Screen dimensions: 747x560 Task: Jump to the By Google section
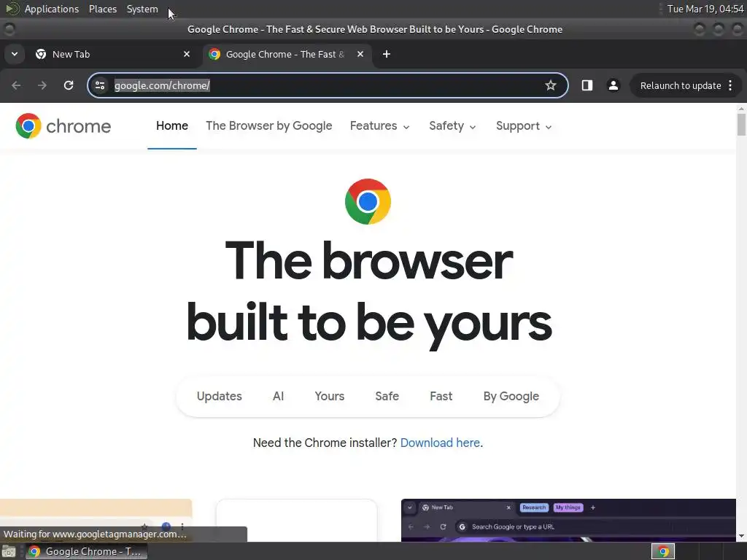[511, 396]
